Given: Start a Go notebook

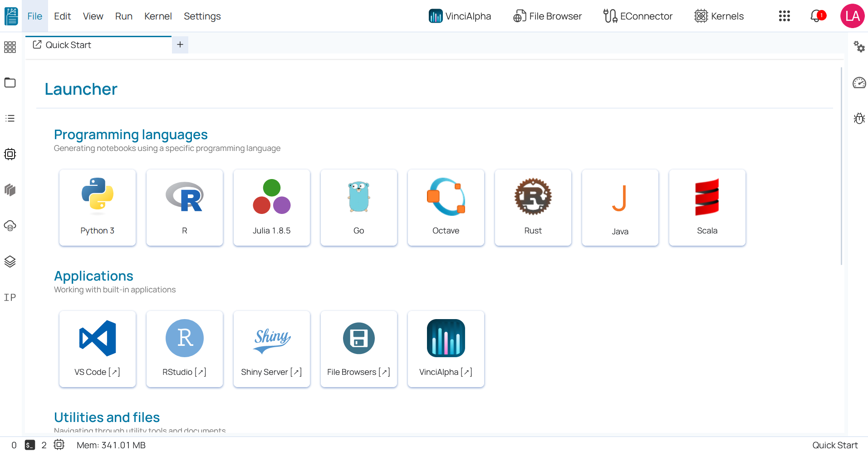Looking at the screenshot, I should [359, 208].
